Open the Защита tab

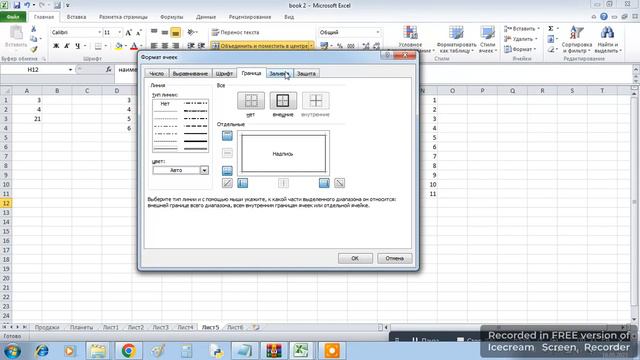point(306,73)
